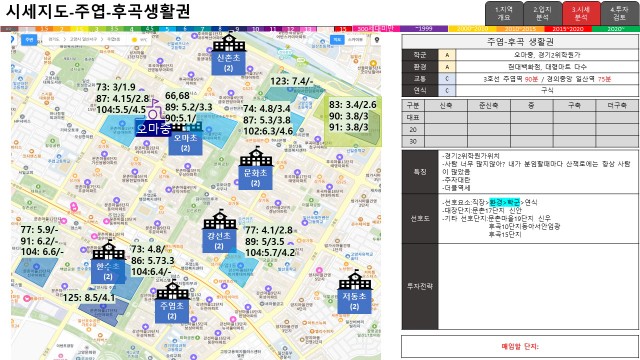Image resolution: width=640 pixels, height=360 pixels.
Task: Click the purple 오마중 marker above its label
Action: click(154, 109)
